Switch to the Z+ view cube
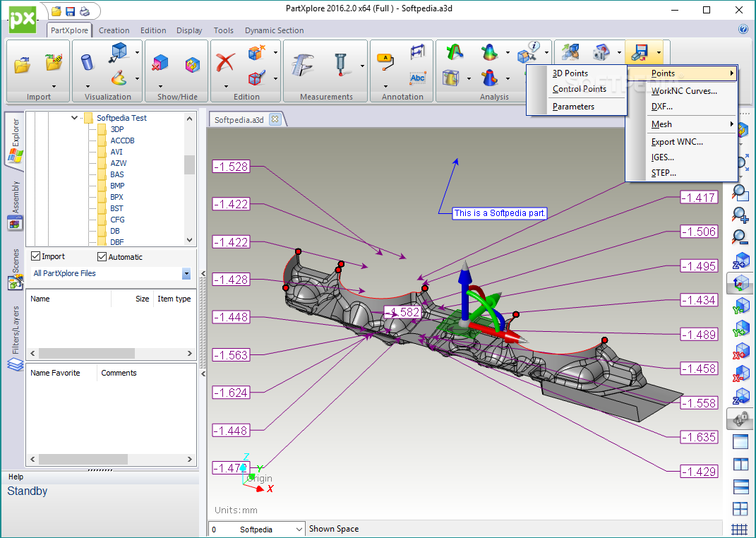The width and height of the screenshot is (756, 538). pos(740,261)
